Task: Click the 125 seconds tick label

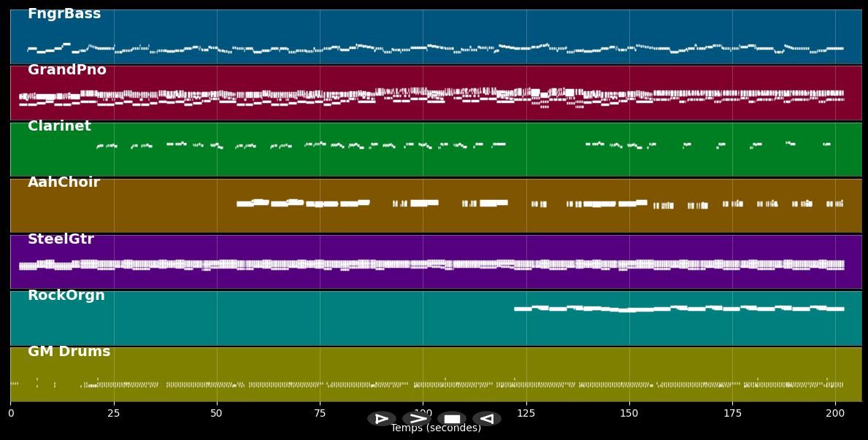Action: click(526, 413)
